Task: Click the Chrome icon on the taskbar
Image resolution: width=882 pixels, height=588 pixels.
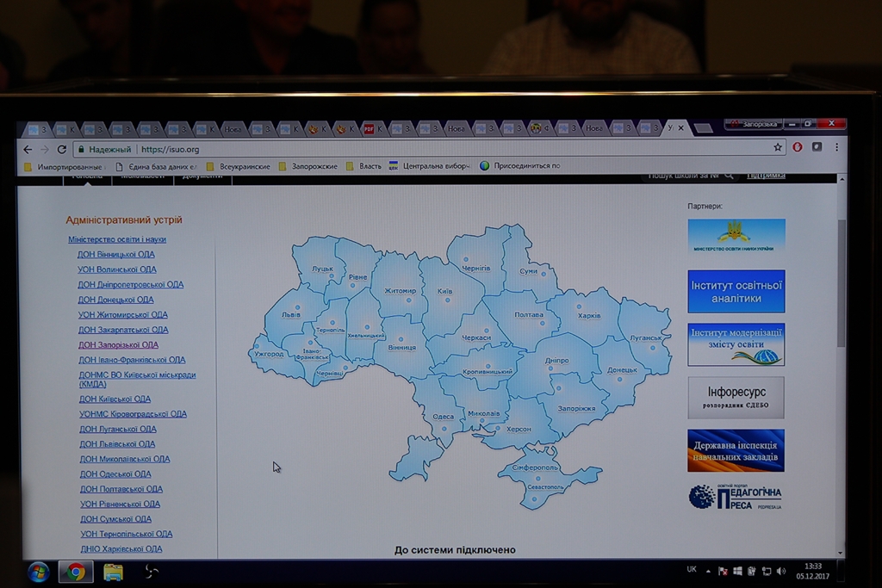Action: (x=76, y=573)
